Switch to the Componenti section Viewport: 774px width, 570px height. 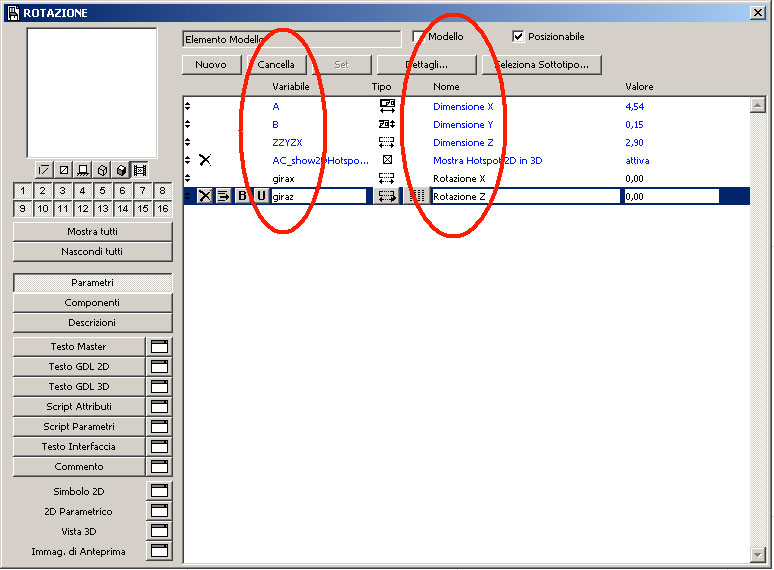pyautogui.click(x=92, y=303)
